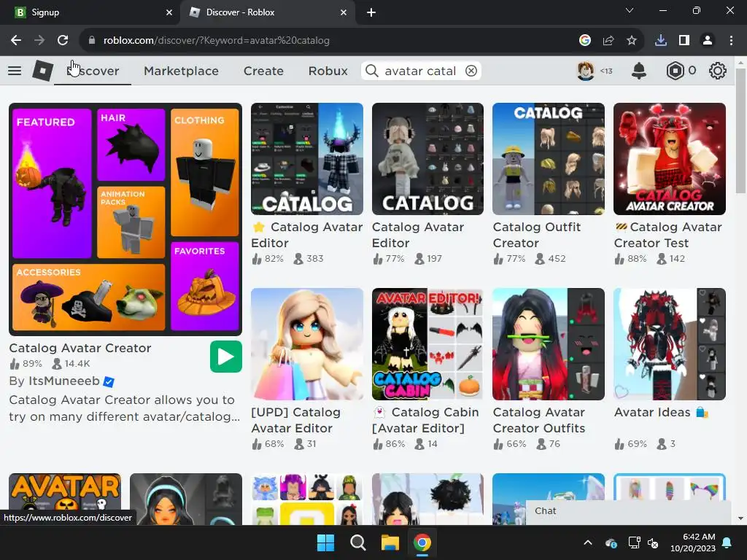Screen dimensions: 747x560
Task: Close the Discover - Roblox tab
Action: tap(344, 12)
